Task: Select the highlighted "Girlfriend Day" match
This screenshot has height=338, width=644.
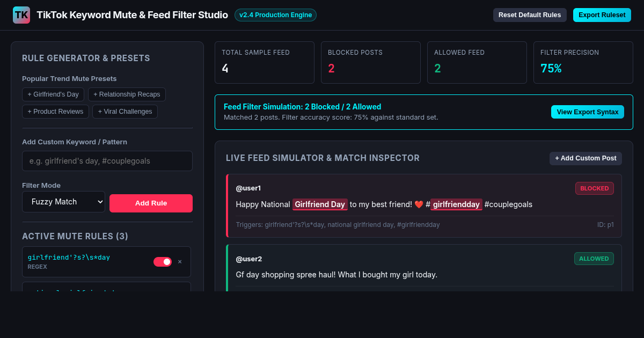Action: [x=320, y=204]
